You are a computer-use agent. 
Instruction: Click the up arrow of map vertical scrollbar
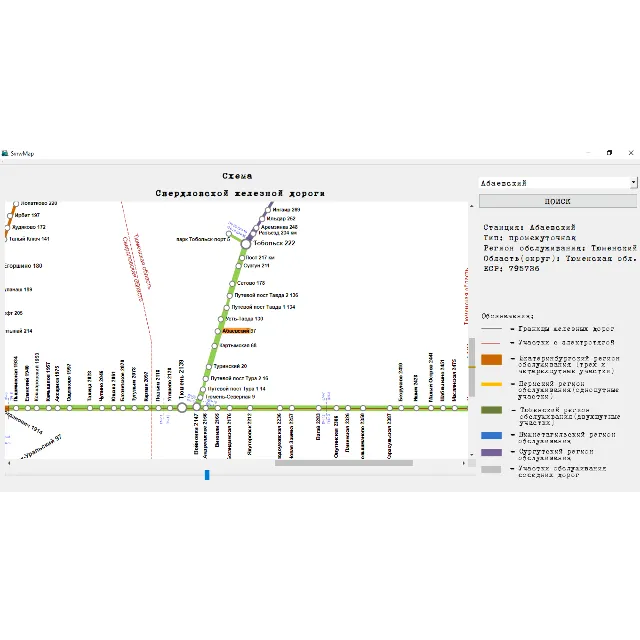(471, 206)
